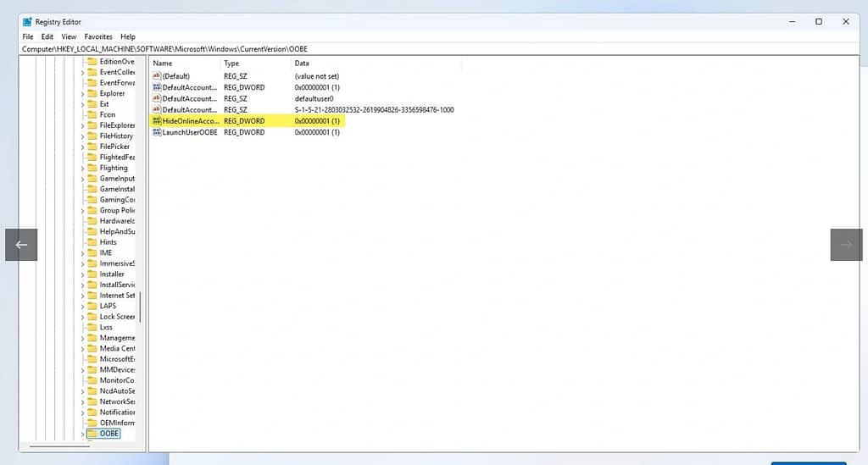Screen dimensions: 868x465
Task: Click the selected OOBE folder icon
Action: tap(92, 434)
